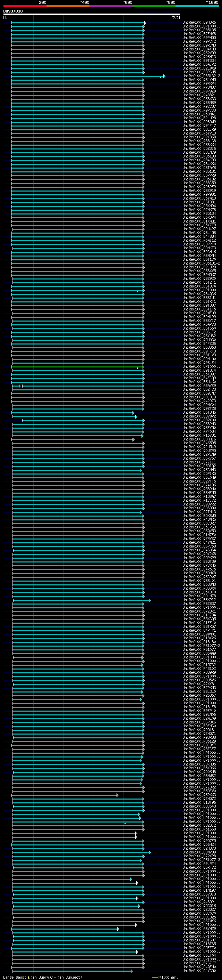The width and height of the screenshot is (222, 980).
Task: Click the purple ~60% identity color bar
Action: [x=111, y=6]
